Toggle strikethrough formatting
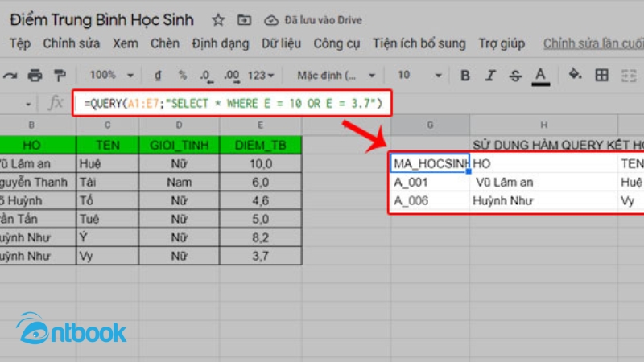 [x=515, y=76]
